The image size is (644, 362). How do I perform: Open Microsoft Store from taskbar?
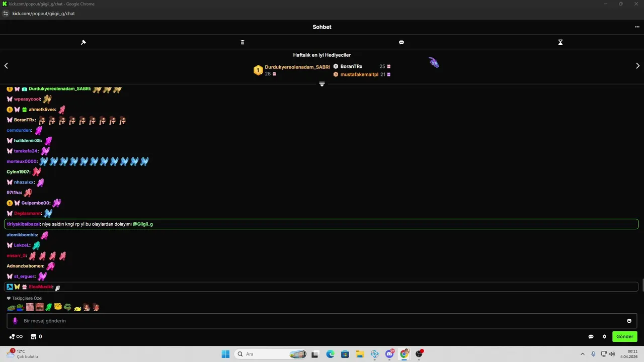[x=345, y=354]
